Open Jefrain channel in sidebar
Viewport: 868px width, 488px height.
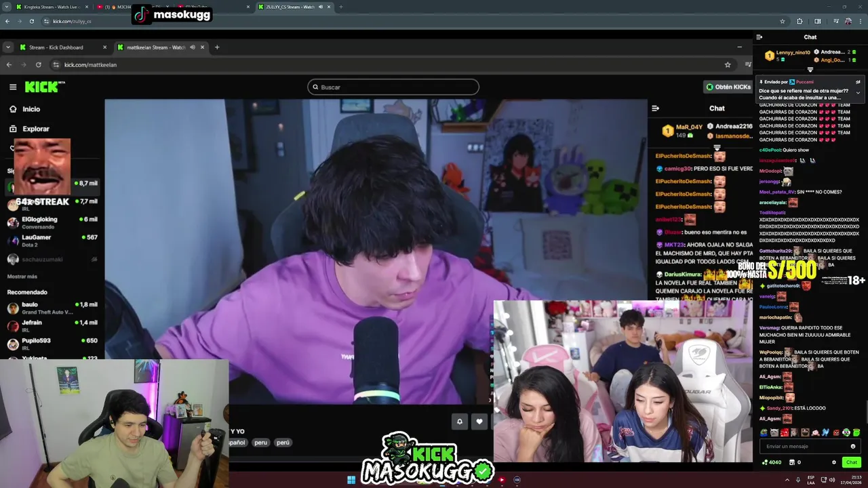point(52,325)
